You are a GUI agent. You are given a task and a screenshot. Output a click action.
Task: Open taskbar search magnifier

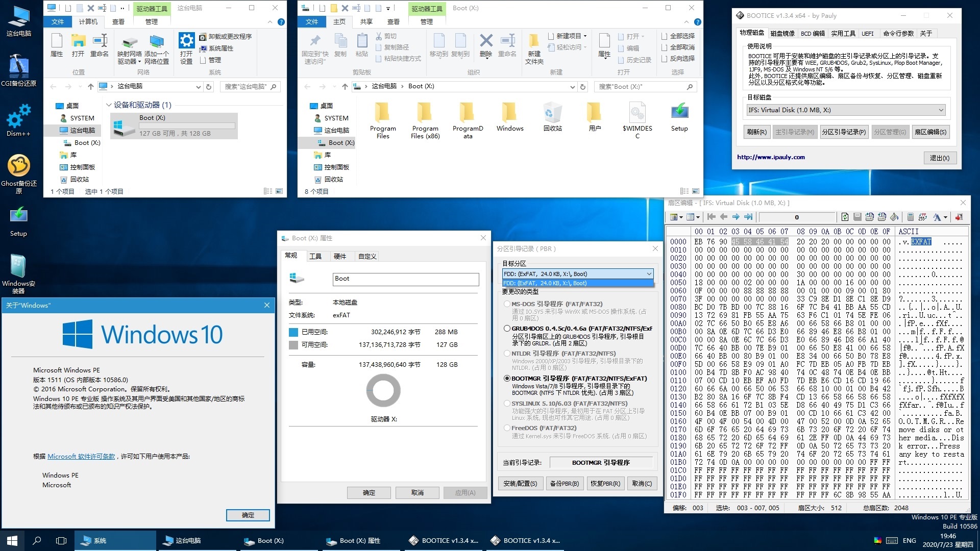[37, 540]
